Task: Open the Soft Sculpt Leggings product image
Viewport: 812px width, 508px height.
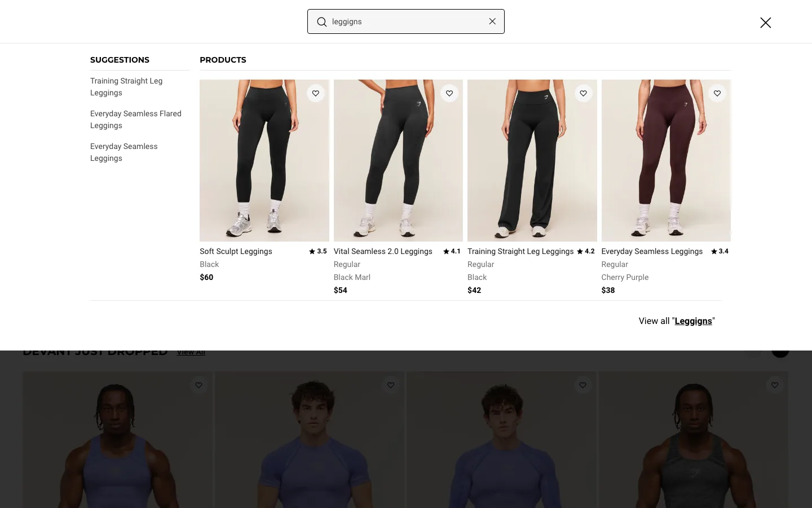Action: (x=264, y=160)
